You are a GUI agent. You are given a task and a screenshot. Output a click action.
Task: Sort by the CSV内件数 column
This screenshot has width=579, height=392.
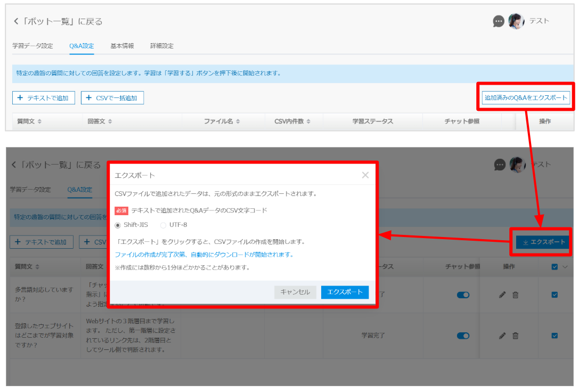(x=292, y=121)
